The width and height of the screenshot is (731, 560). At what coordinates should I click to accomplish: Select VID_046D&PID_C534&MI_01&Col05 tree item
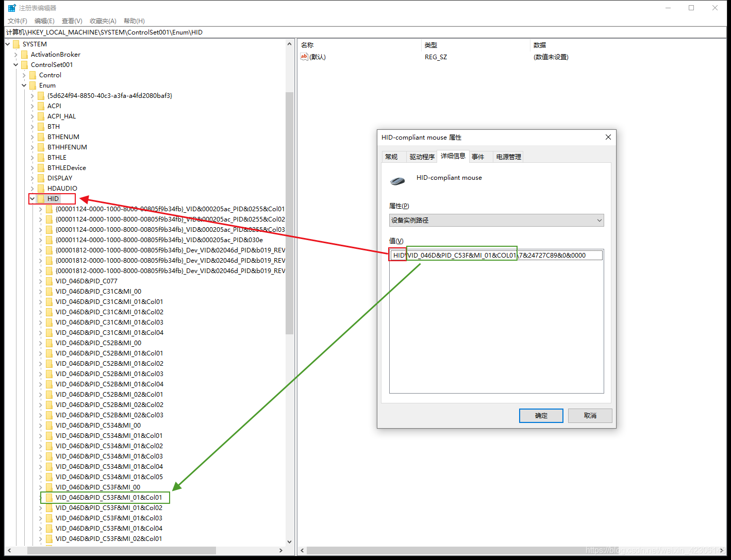(109, 477)
